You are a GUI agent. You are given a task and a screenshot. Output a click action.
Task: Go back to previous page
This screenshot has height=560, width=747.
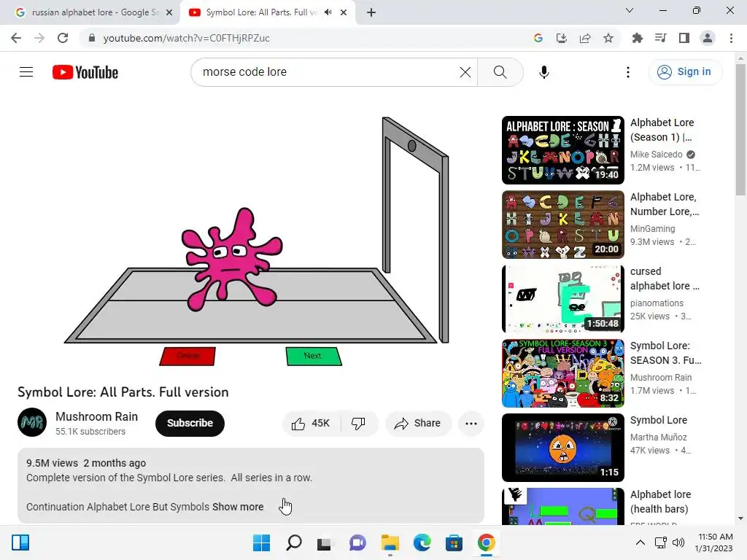(16, 38)
